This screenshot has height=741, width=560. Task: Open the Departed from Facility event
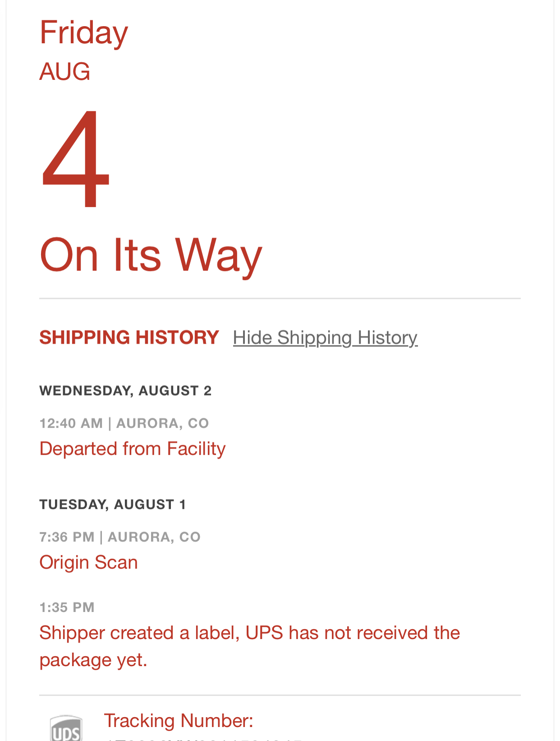click(x=133, y=449)
